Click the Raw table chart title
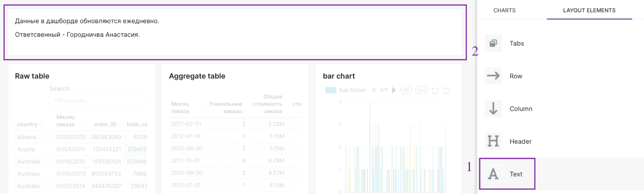Viewport: 644px width, 194px height. coord(32,76)
